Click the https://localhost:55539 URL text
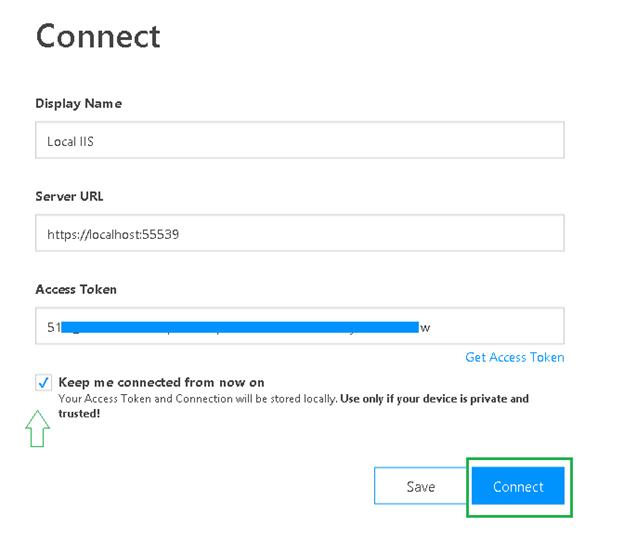Screen dimensions: 624x541 113,235
